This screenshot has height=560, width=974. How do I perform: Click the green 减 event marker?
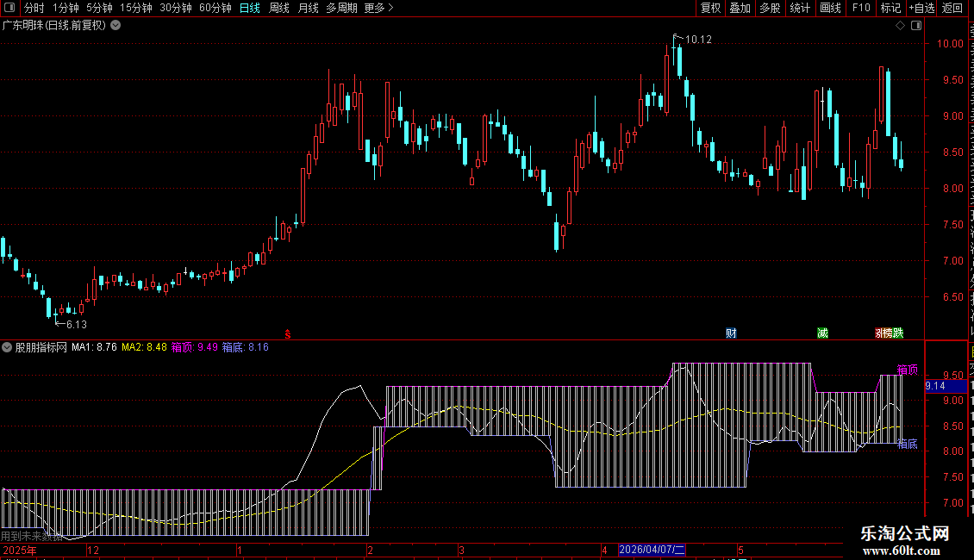click(822, 333)
